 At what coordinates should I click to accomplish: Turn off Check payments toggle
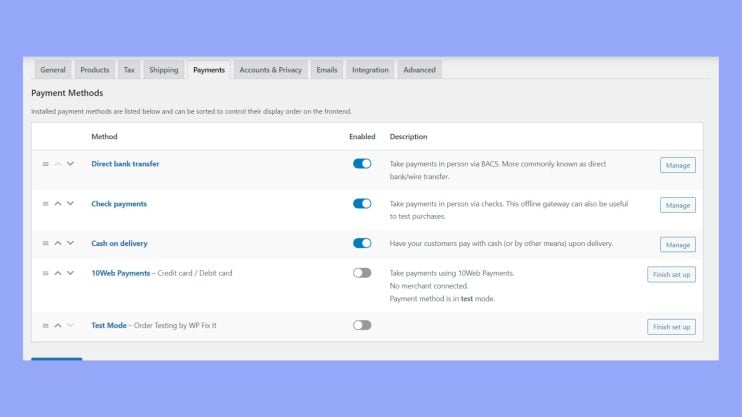[x=362, y=203]
